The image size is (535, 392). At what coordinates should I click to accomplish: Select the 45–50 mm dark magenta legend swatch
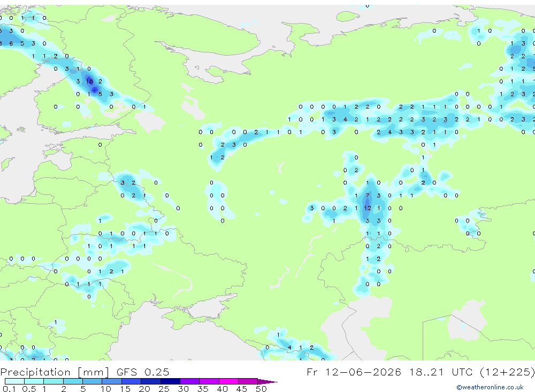tap(248, 381)
